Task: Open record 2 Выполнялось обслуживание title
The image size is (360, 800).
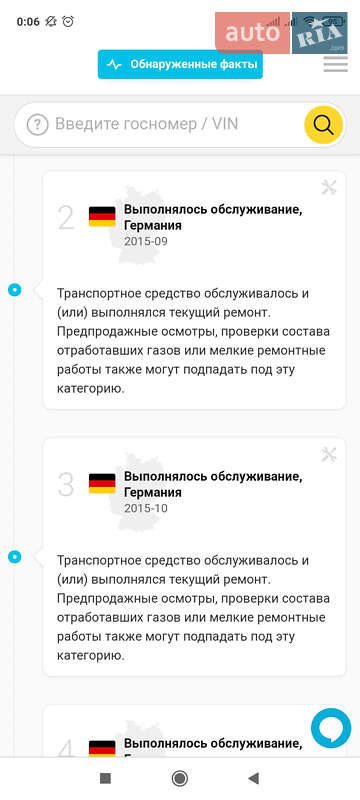Action: (213, 217)
